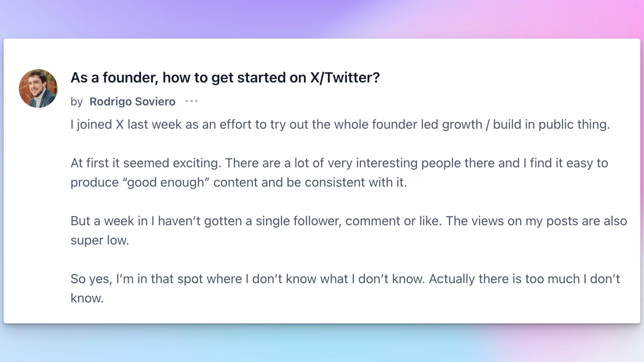The image size is (644, 362).
Task: Open the post title about getting started on X/Twitter
Action: click(225, 77)
